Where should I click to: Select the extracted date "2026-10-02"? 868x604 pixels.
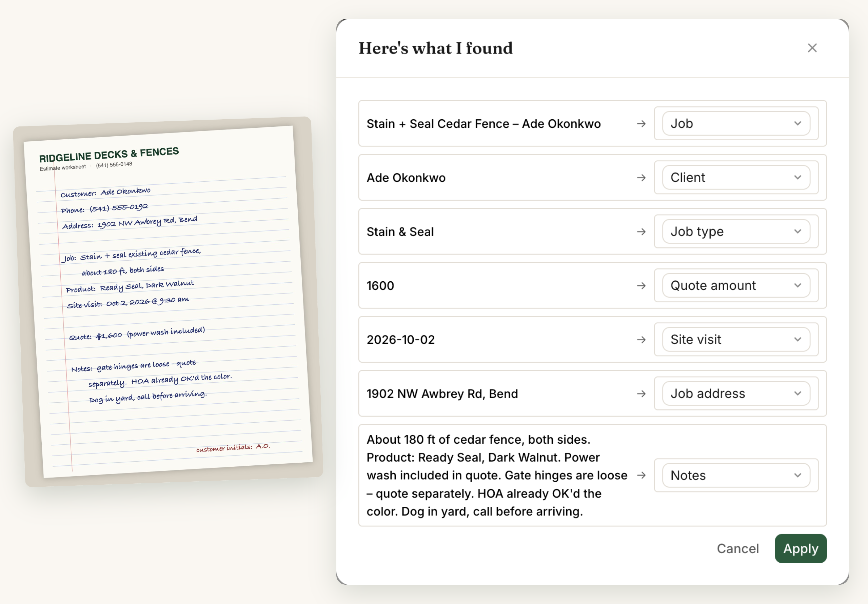pyautogui.click(x=401, y=340)
